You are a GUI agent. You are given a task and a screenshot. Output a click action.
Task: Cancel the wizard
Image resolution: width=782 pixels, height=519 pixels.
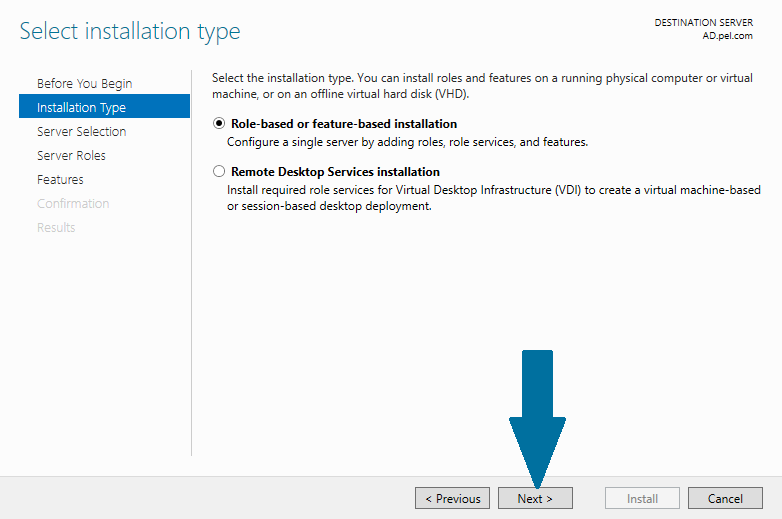[x=725, y=498]
